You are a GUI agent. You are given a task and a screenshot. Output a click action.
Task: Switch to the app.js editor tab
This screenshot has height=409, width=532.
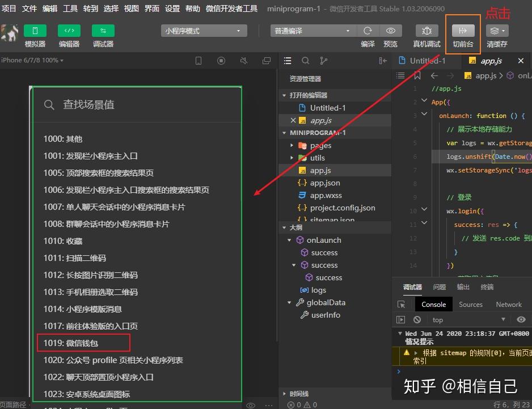[491, 61]
